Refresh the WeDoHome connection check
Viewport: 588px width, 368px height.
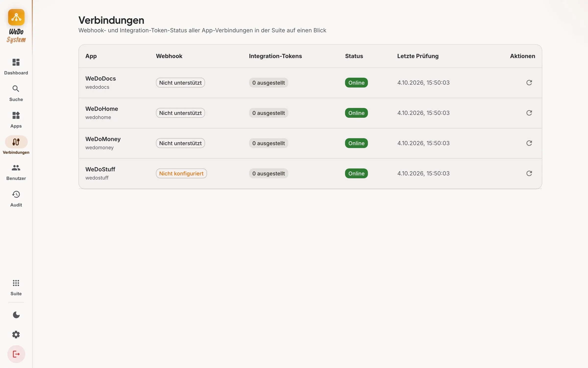tap(529, 113)
